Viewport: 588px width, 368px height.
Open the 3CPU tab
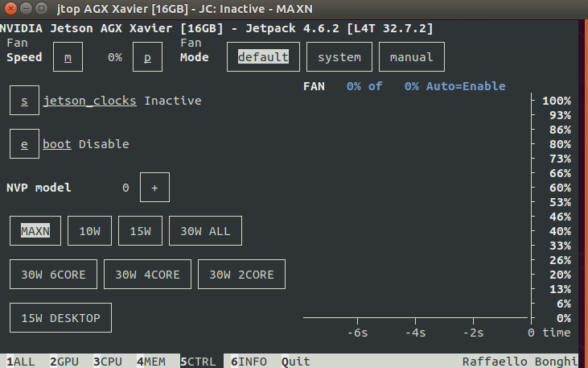click(x=108, y=362)
